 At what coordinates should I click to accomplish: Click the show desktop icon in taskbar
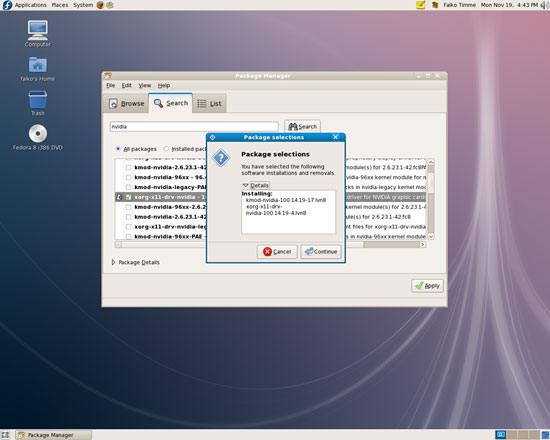[x=5, y=435]
